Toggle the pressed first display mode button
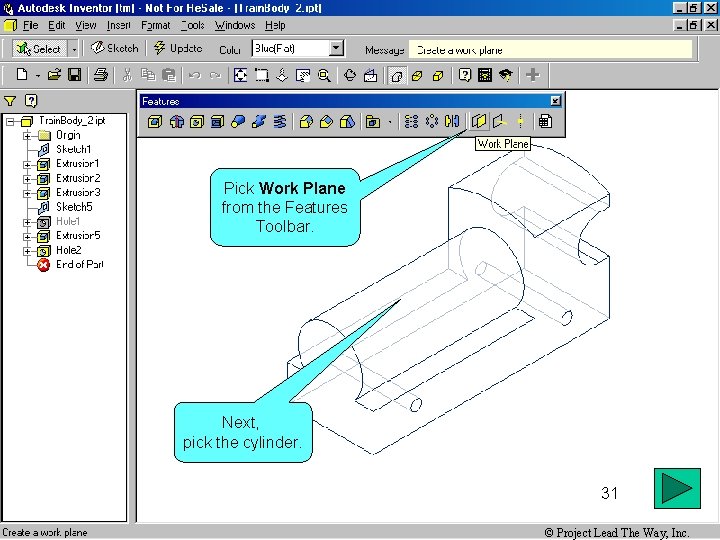The image size is (720, 540). point(397,75)
